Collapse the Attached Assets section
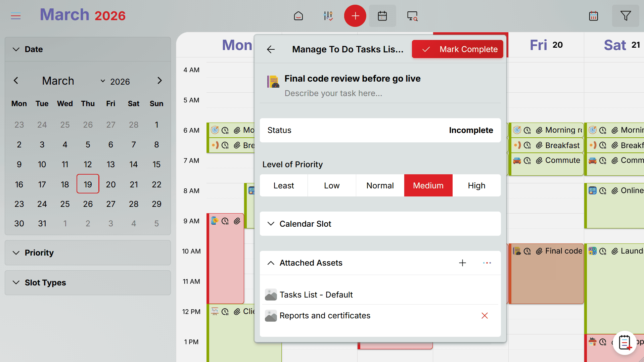Viewport: 644px width, 362px height. (x=271, y=263)
